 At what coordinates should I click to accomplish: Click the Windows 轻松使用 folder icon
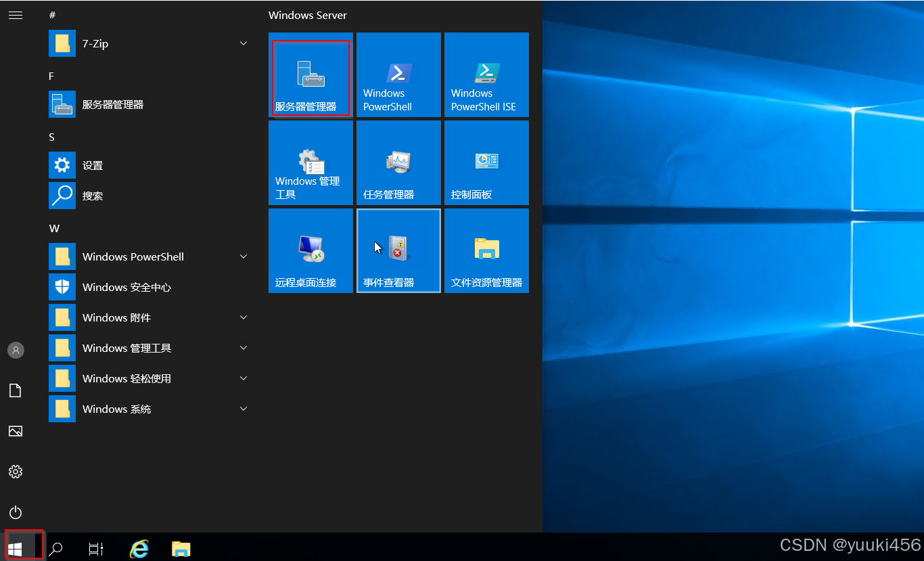pyautogui.click(x=62, y=378)
